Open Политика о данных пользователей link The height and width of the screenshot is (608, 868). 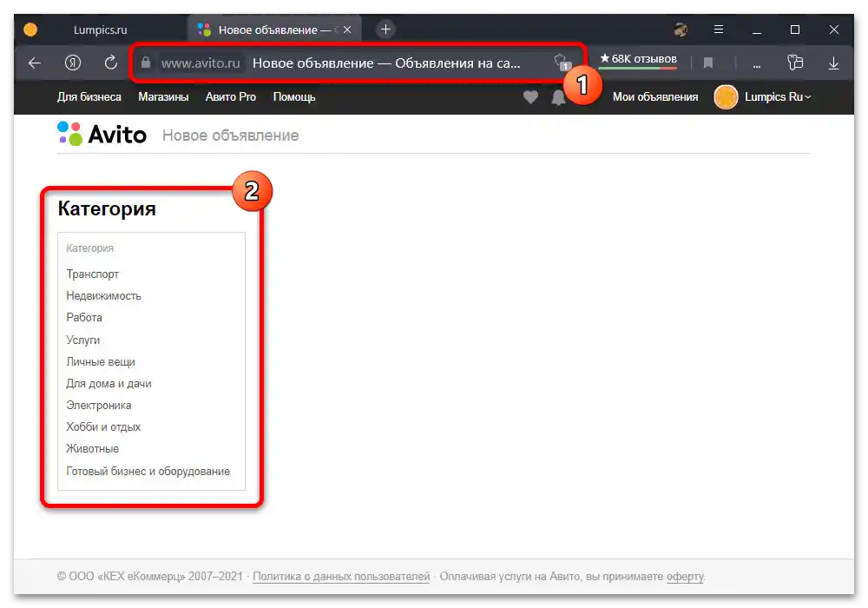coord(341,577)
